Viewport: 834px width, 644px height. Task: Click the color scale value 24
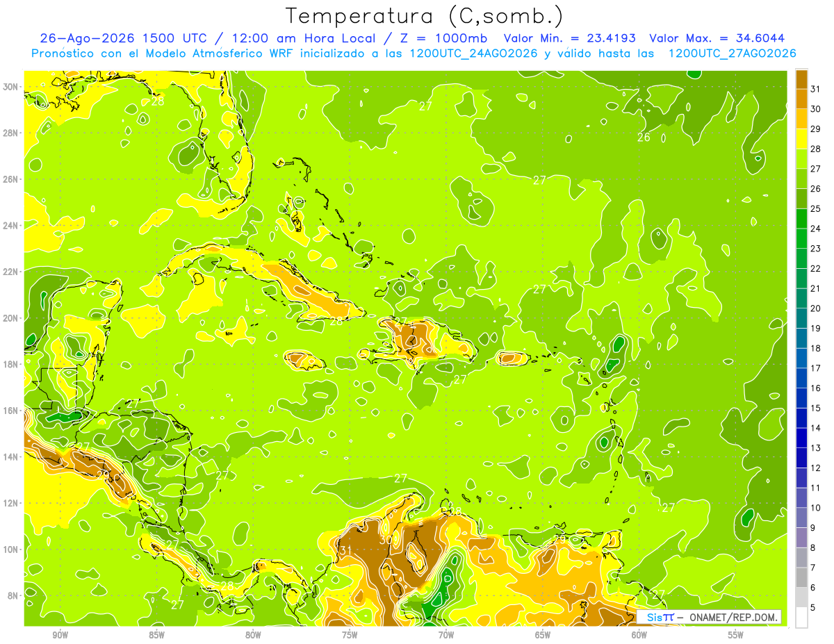815,228
